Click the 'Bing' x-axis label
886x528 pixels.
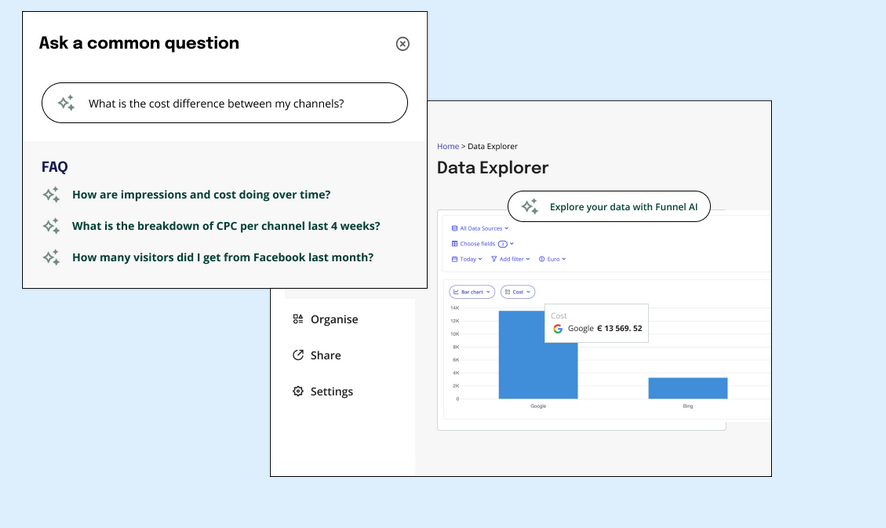(x=688, y=406)
